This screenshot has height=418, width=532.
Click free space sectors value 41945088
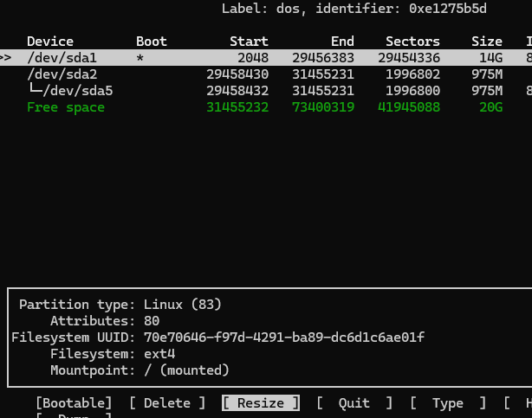[x=409, y=107]
